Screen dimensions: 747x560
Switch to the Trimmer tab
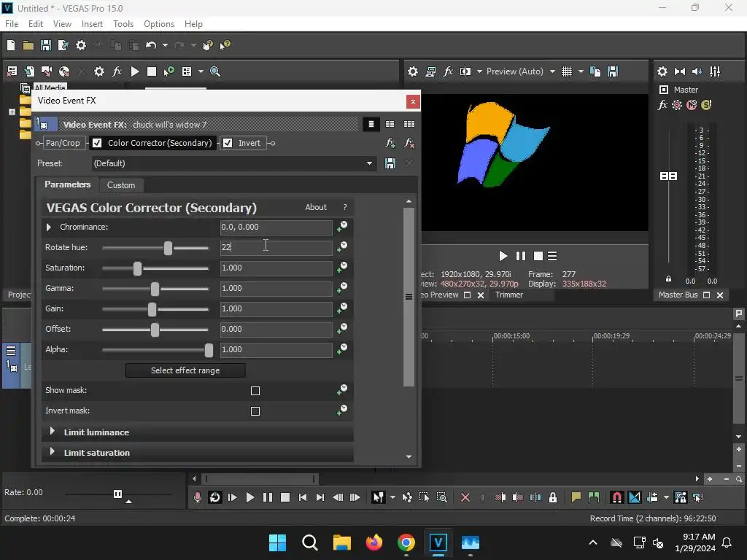508,295
